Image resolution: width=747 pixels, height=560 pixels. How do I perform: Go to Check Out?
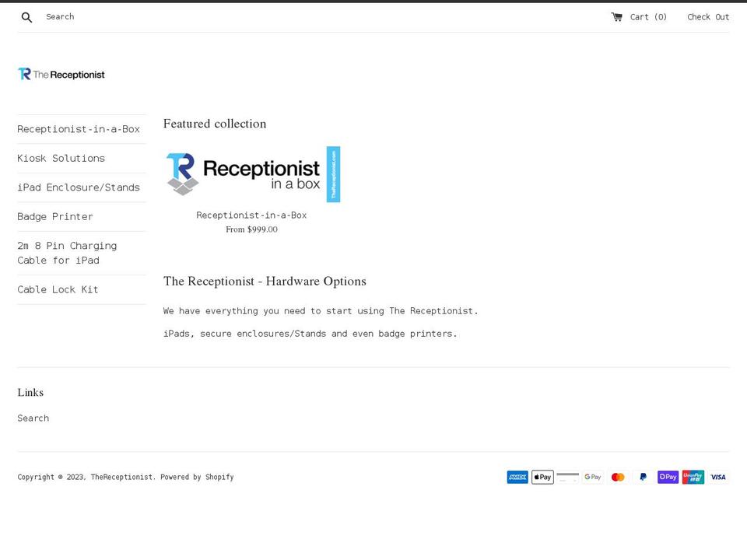click(x=708, y=17)
